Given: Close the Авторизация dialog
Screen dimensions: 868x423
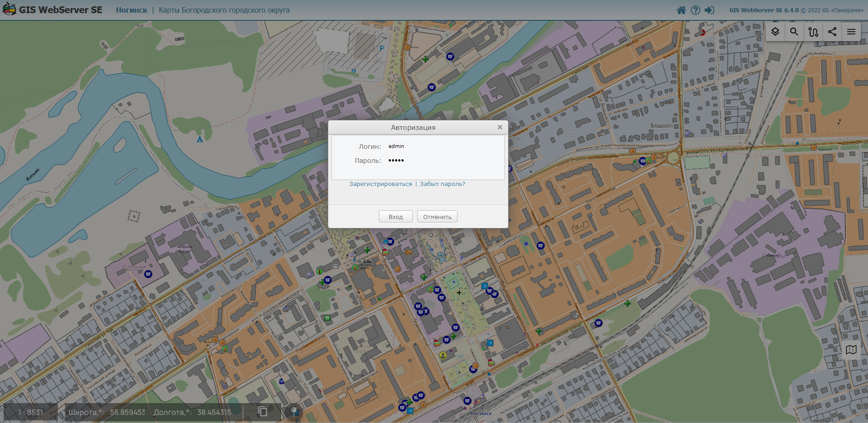Looking at the screenshot, I should [500, 127].
